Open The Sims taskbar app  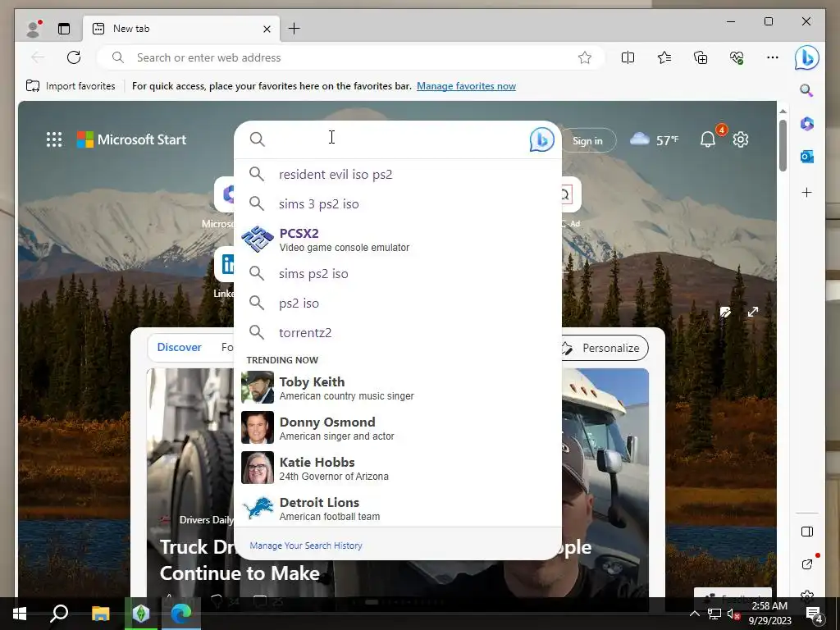coord(141,614)
